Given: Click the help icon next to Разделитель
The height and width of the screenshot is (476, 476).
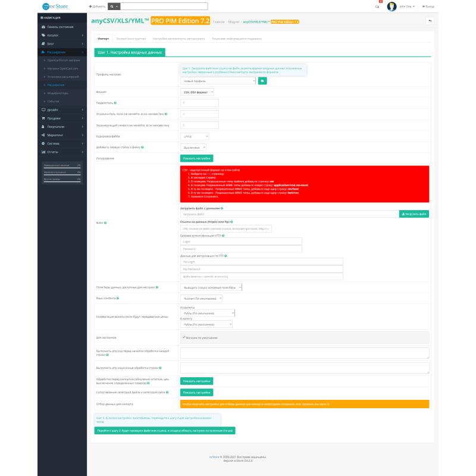Looking at the screenshot, I should pos(117,103).
